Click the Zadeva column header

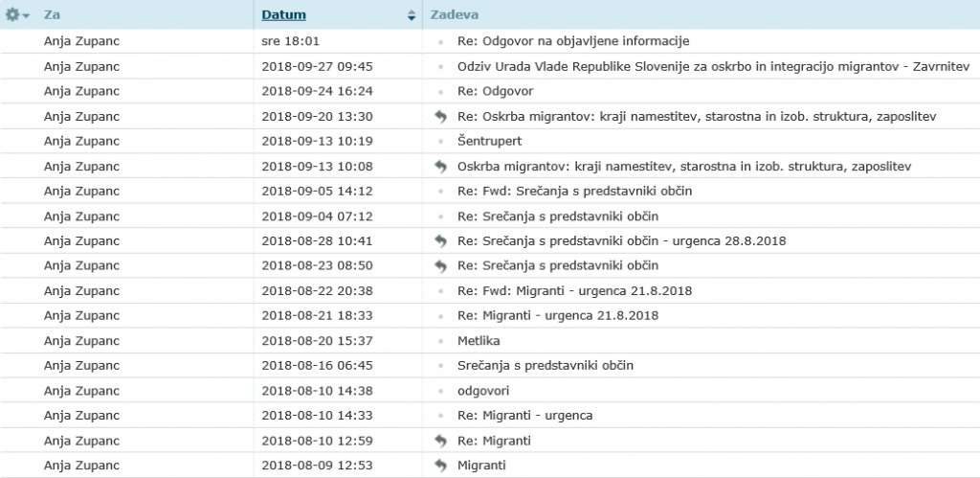click(455, 15)
